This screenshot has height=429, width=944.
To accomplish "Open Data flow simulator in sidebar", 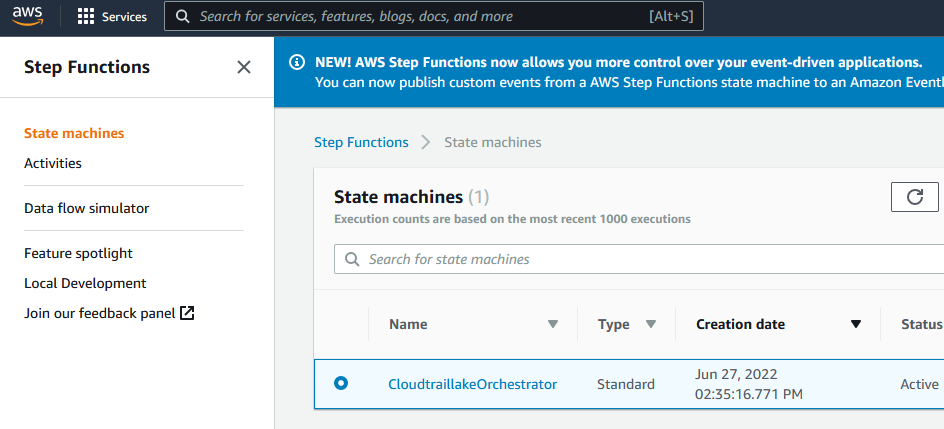I will point(87,208).
